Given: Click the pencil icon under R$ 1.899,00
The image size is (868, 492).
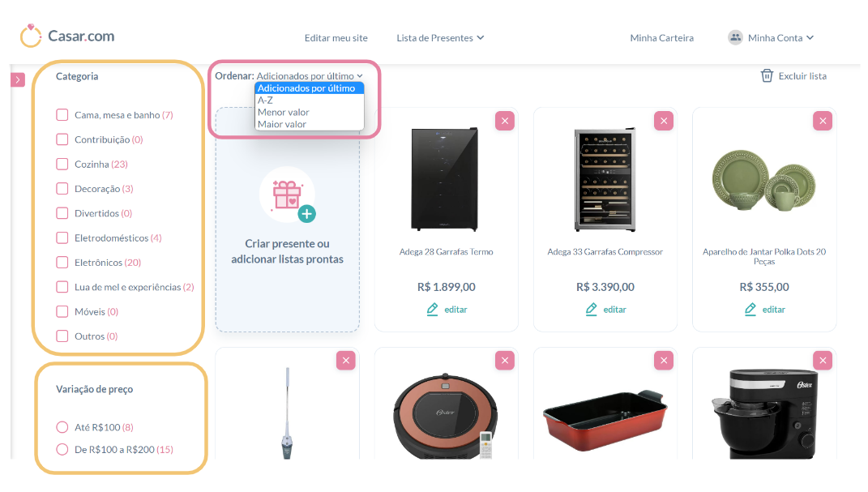Looking at the screenshot, I should pos(432,310).
